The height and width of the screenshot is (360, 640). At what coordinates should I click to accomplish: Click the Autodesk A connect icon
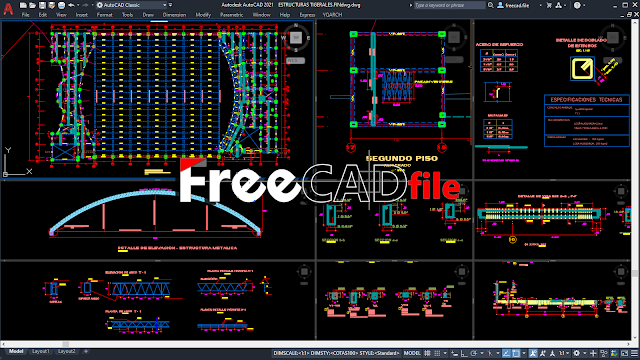tap(559, 5)
